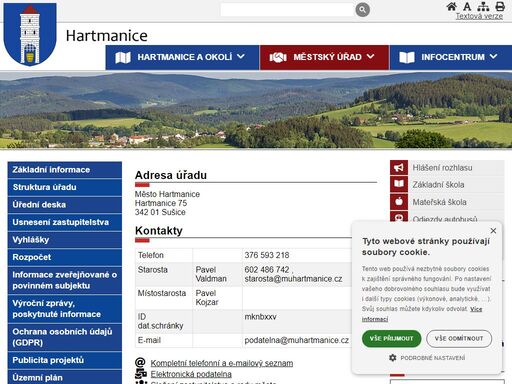This screenshot has width=512, height=384.
Task: Click the Hartmanice site title
Action: [x=107, y=36]
